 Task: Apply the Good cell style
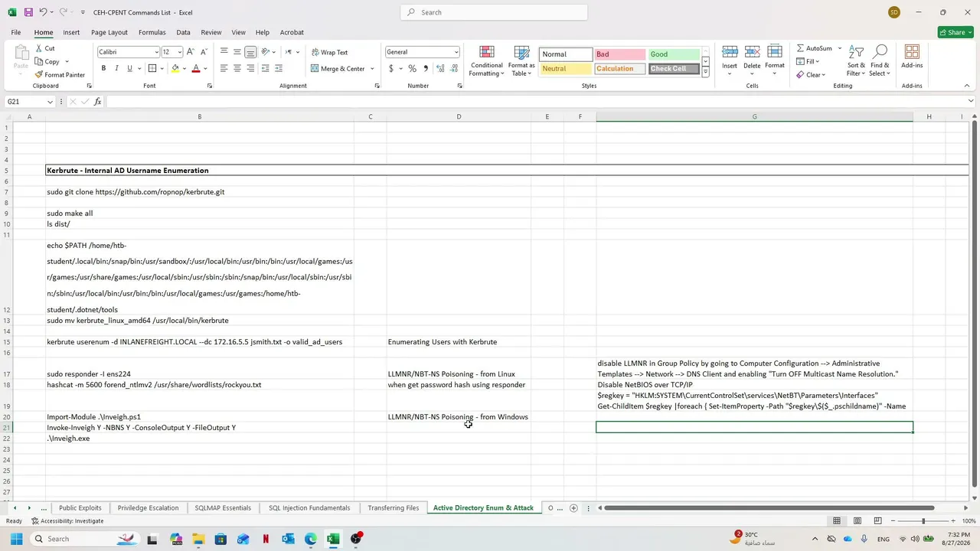tap(674, 54)
